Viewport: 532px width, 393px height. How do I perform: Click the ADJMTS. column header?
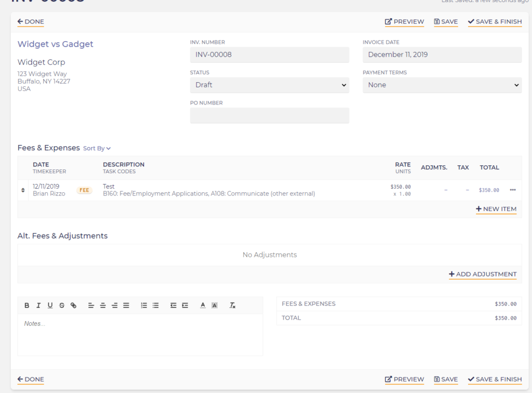pos(434,168)
